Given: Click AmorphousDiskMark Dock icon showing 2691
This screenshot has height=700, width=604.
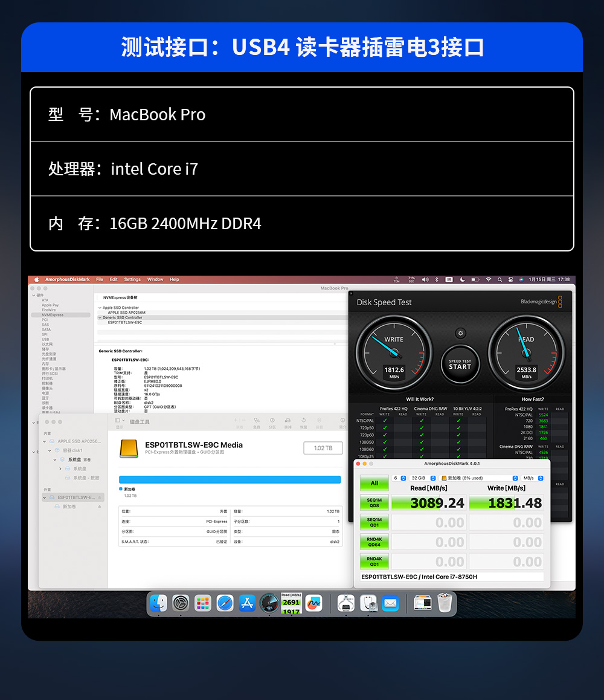Looking at the screenshot, I should pyautogui.click(x=291, y=603).
